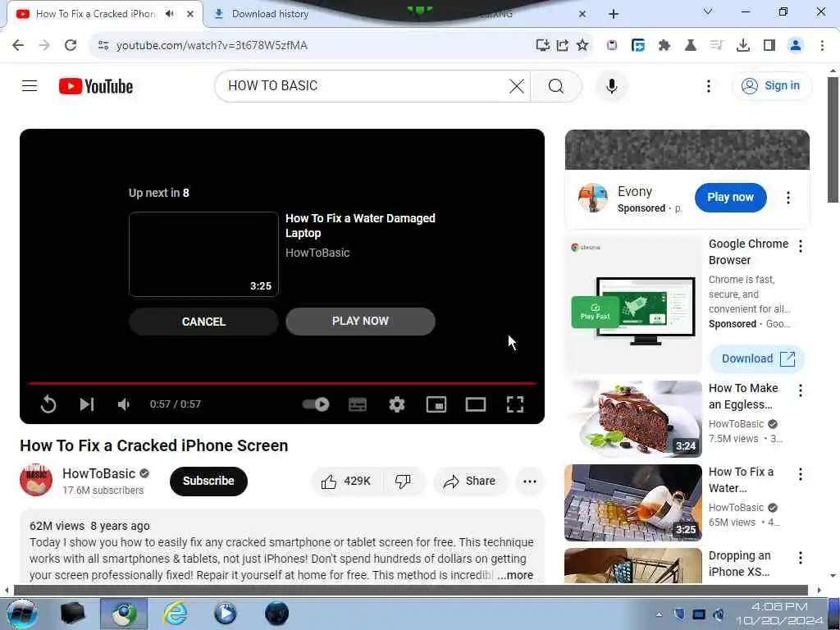
Task: Open HowToBasic channel avatar
Action: (x=36, y=480)
